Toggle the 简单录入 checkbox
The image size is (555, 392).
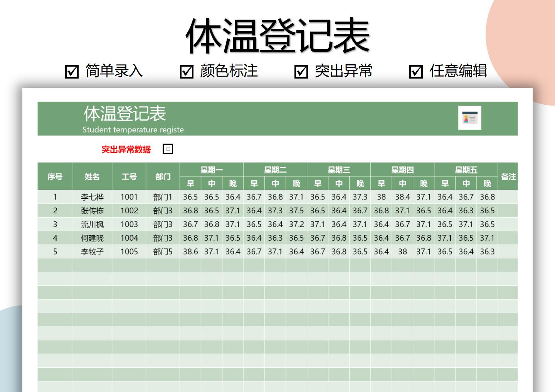coord(71,71)
